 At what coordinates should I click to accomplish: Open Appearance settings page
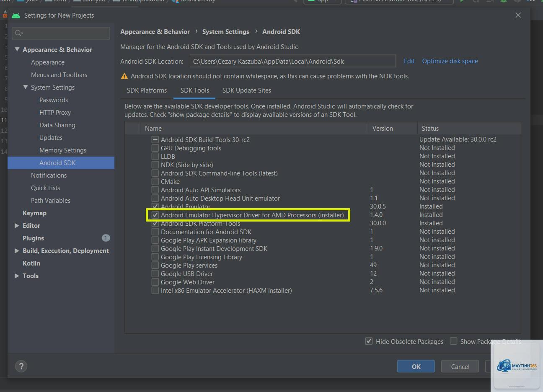coord(48,62)
